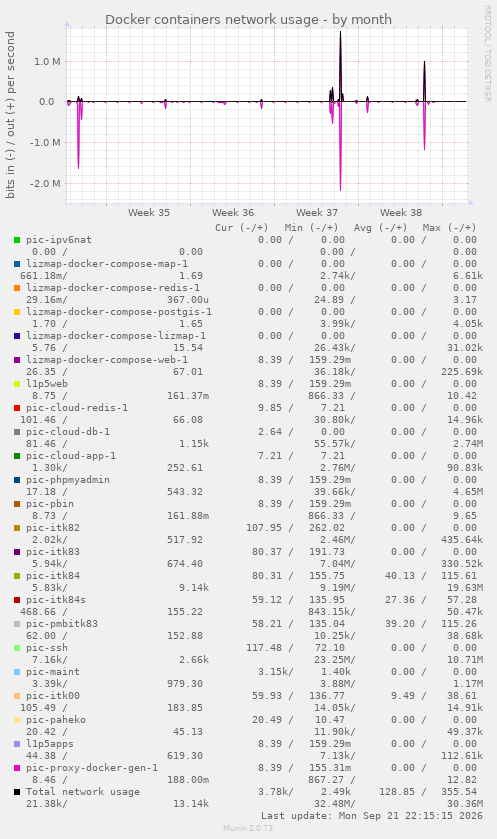
Task: Click the orange lizmap-docker-compose-redis-1 legend square
Action: [x=17, y=288]
